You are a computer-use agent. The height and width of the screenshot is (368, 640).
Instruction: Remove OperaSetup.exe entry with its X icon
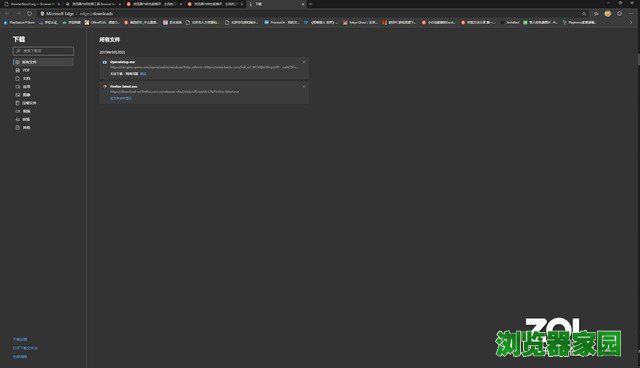[304, 62]
